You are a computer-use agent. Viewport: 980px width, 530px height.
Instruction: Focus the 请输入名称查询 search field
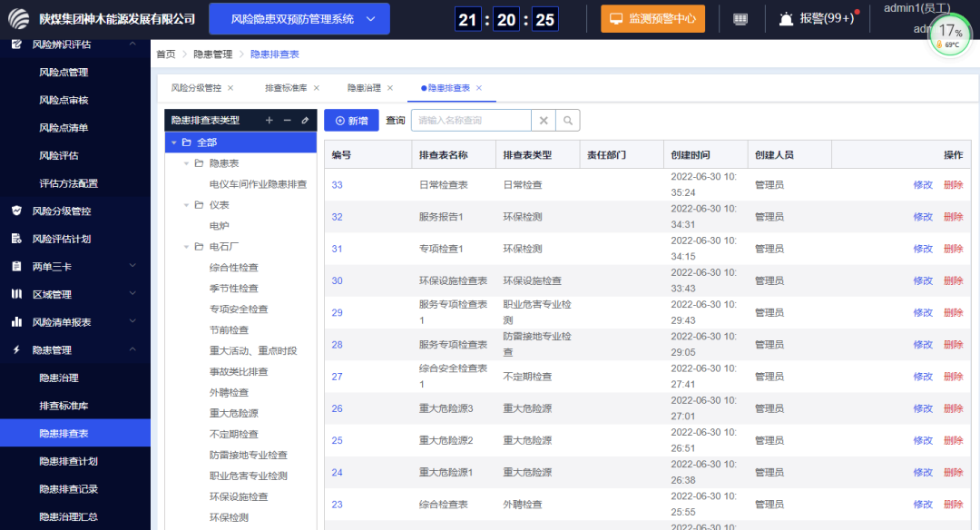click(x=471, y=121)
